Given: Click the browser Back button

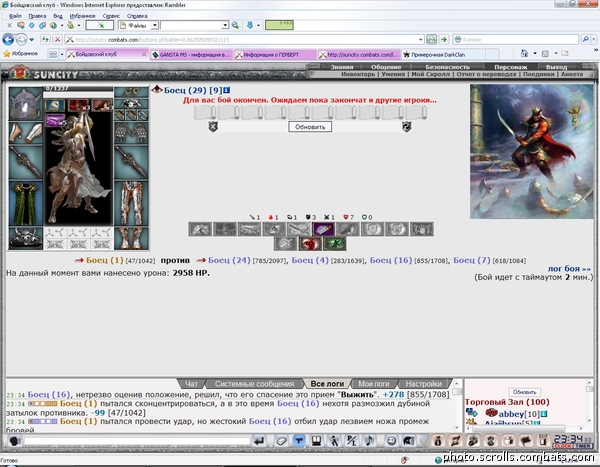Looking at the screenshot, I should pyautogui.click(x=8, y=39).
